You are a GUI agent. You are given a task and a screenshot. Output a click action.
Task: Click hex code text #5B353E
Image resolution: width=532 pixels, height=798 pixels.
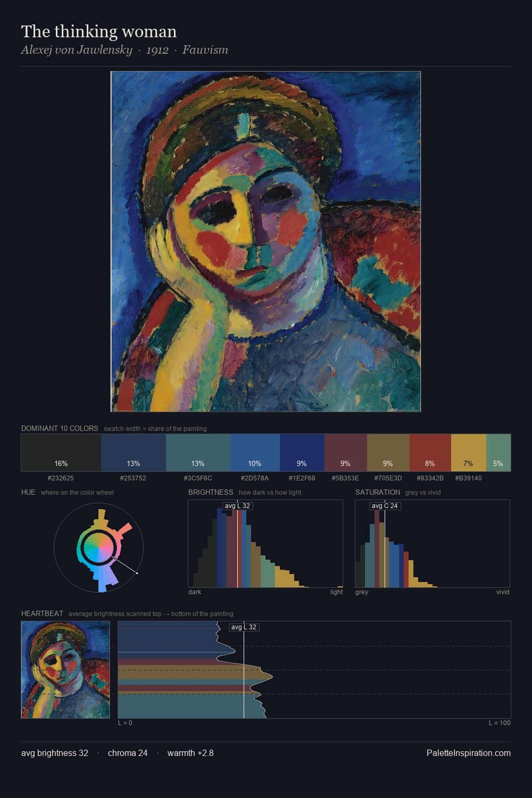(345, 478)
